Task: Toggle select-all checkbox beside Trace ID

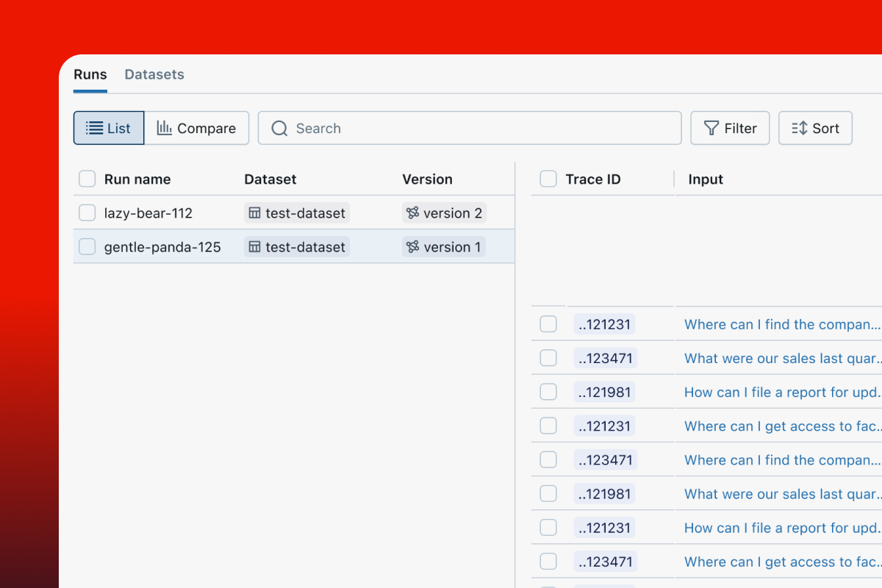Action: pos(548,179)
